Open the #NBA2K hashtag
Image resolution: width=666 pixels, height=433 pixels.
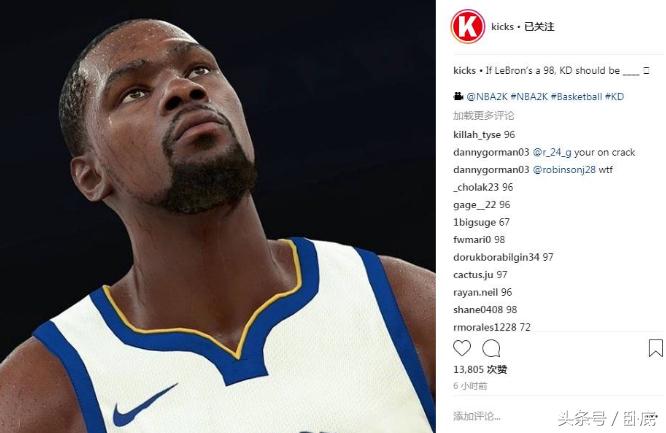click(x=529, y=97)
